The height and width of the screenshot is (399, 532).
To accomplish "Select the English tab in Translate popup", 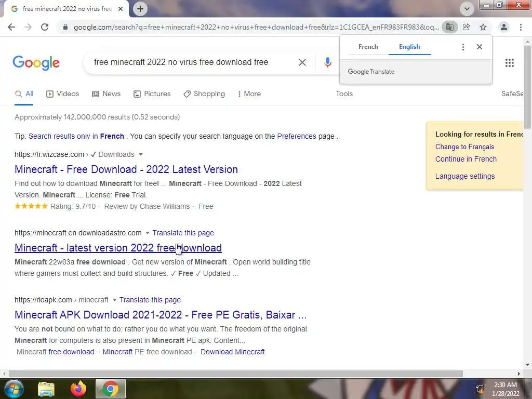I will click(x=409, y=47).
